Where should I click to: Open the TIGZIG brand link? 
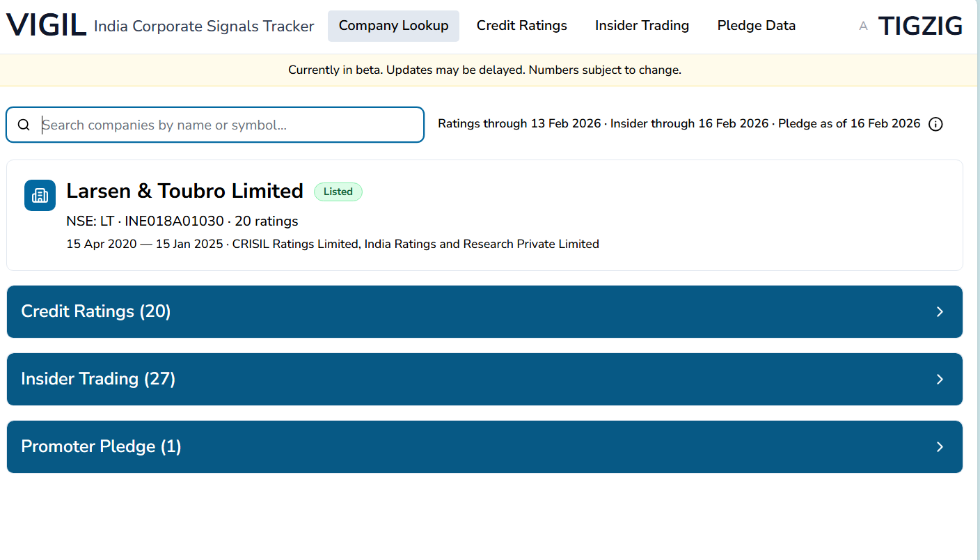(x=921, y=26)
